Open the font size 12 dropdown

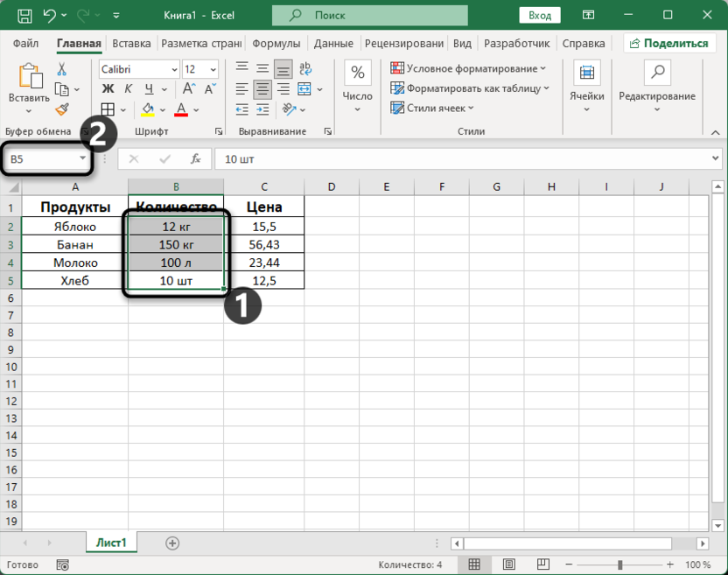pyautogui.click(x=213, y=70)
